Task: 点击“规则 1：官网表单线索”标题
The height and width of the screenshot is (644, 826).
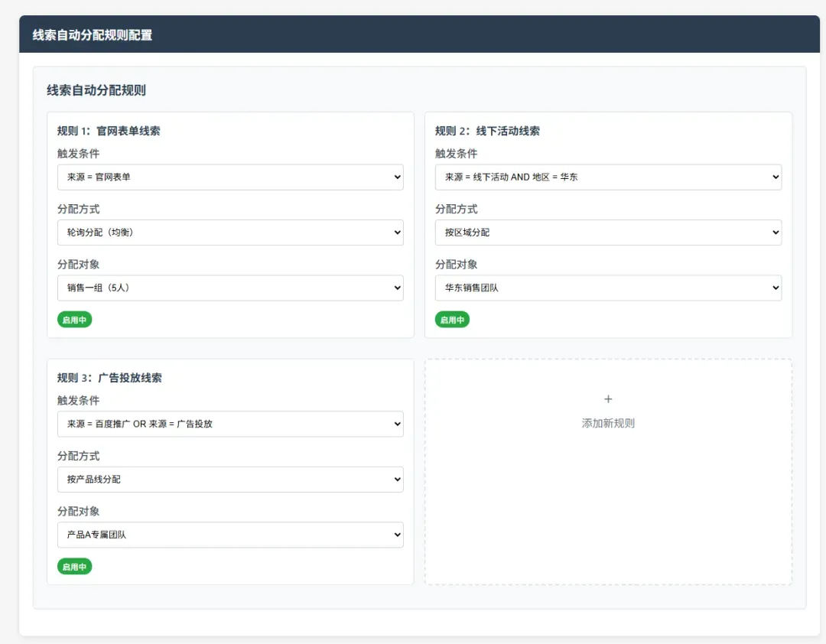Action: click(109, 131)
